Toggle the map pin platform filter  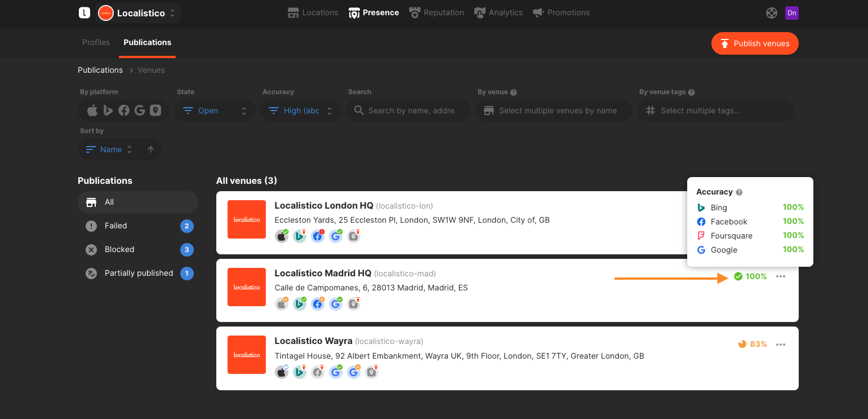point(155,111)
